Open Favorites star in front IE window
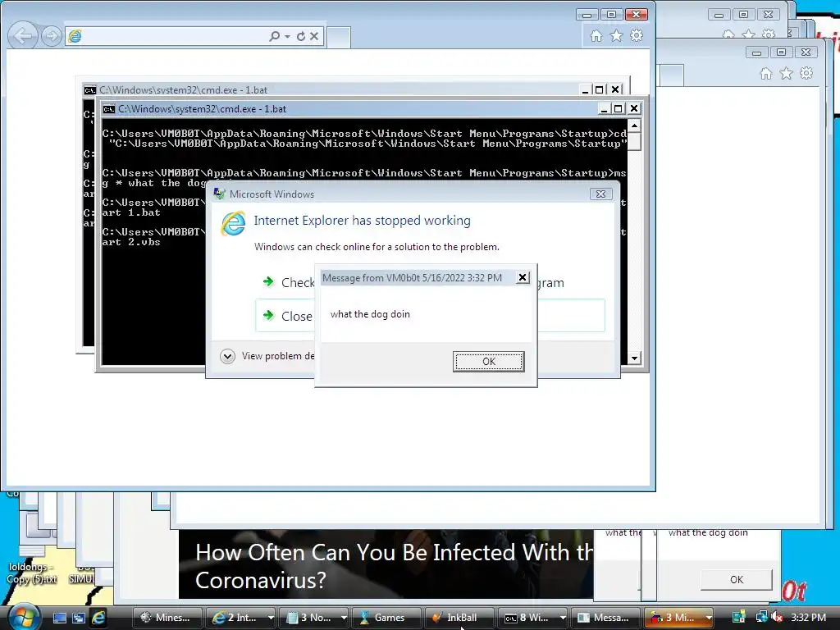The width and height of the screenshot is (840, 630). pos(617,36)
